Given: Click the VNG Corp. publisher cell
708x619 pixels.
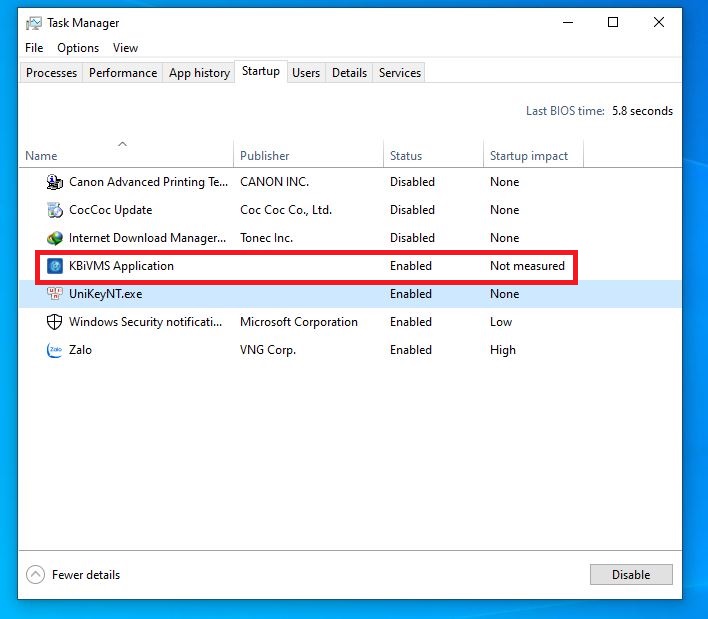Looking at the screenshot, I should 268,350.
